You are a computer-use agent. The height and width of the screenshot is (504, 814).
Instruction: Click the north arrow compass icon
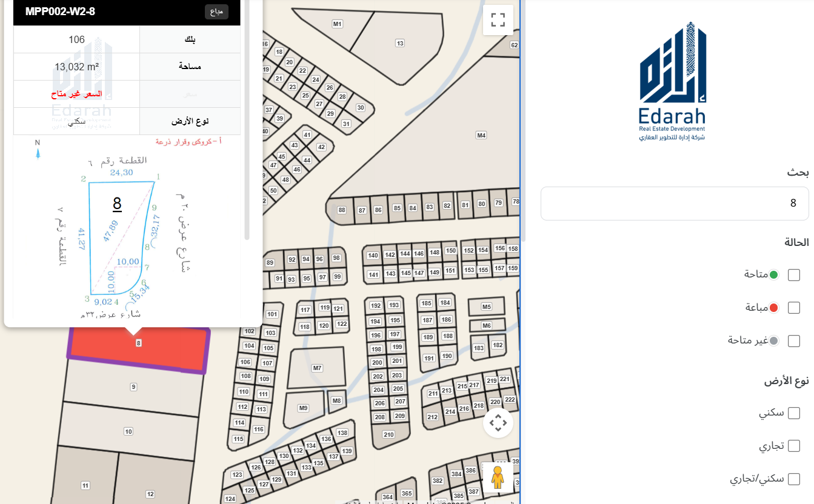pyautogui.click(x=38, y=150)
